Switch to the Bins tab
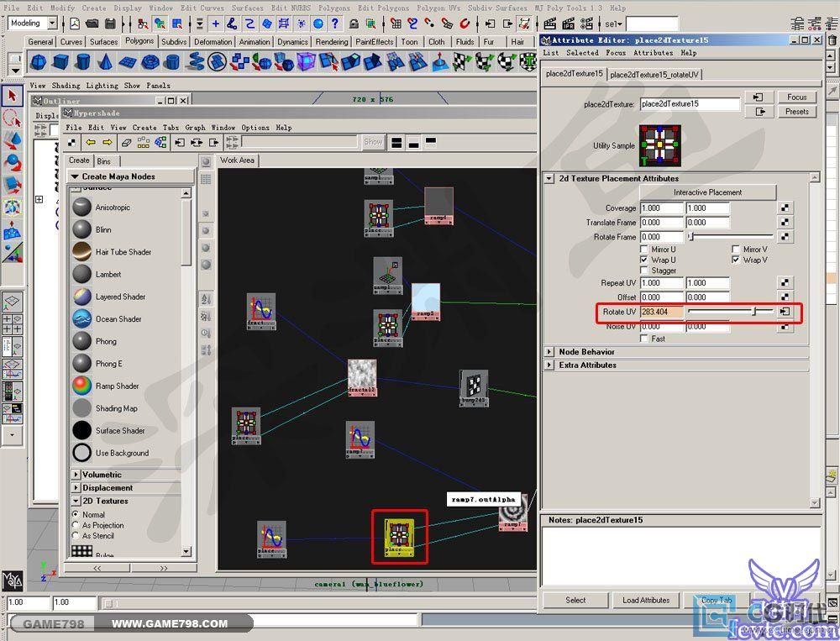 [104, 160]
